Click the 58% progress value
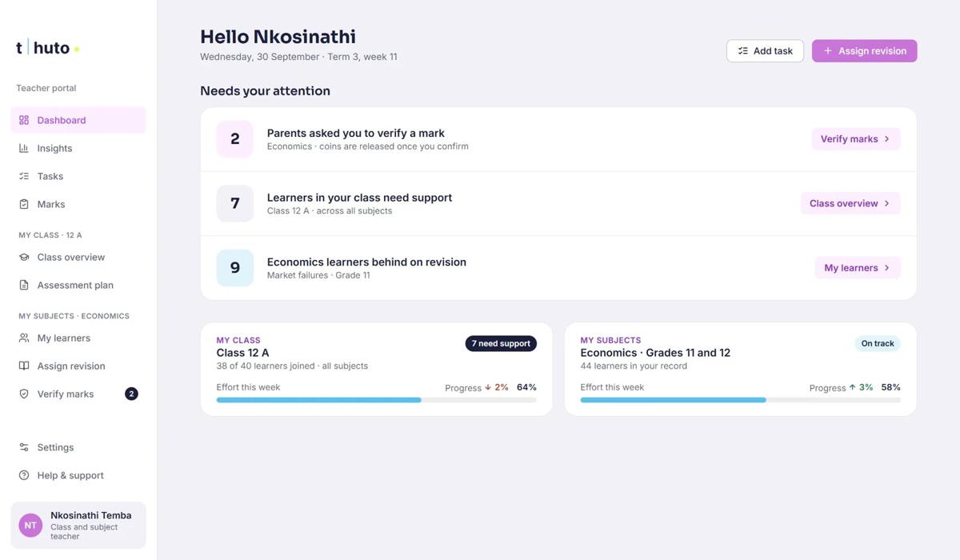 coord(890,387)
